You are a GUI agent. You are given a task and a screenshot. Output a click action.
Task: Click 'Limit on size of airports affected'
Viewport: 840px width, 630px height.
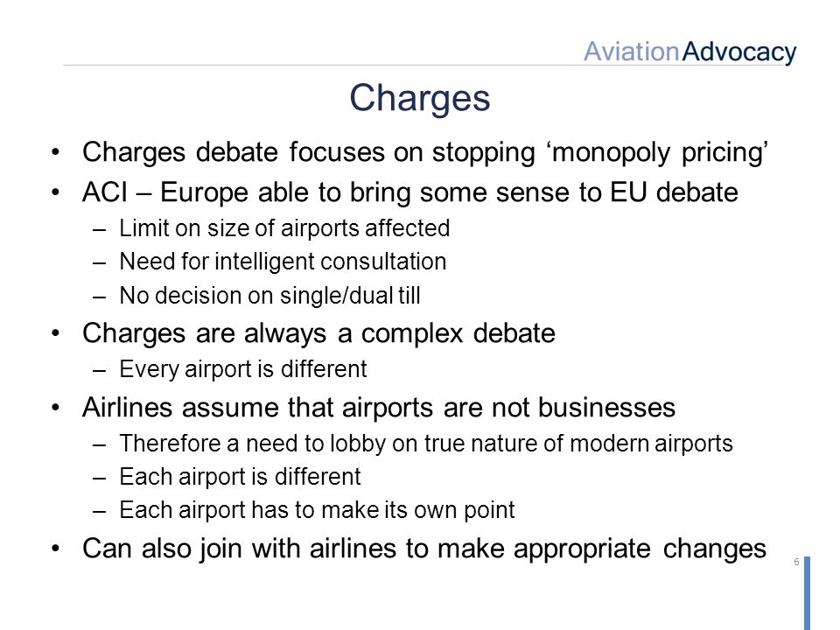284,228
